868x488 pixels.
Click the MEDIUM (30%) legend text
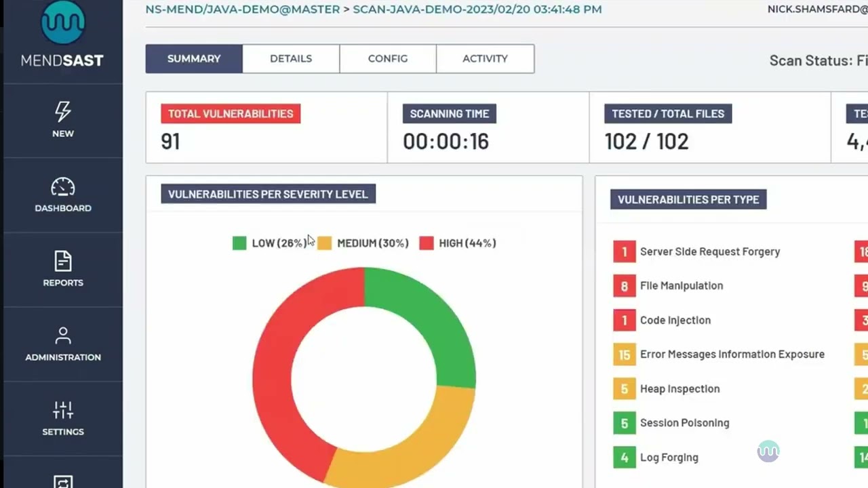[373, 243]
